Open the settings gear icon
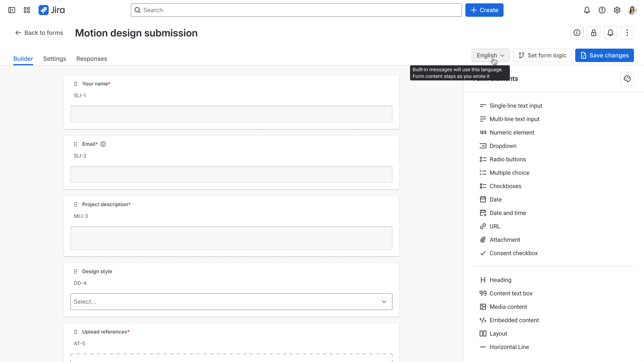 pyautogui.click(x=617, y=10)
